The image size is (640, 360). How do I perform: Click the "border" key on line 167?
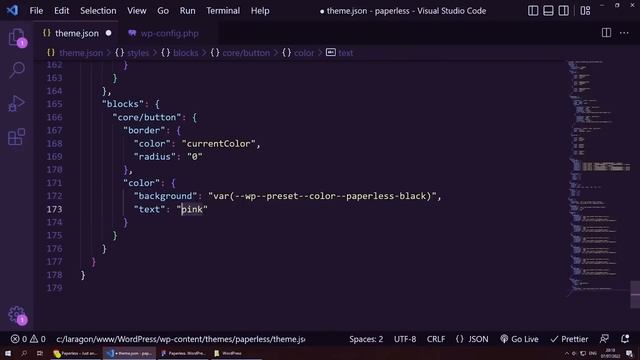click(144, 130)
